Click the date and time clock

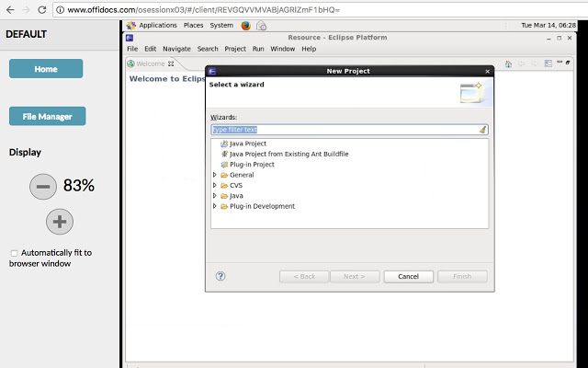pos(548,25)
